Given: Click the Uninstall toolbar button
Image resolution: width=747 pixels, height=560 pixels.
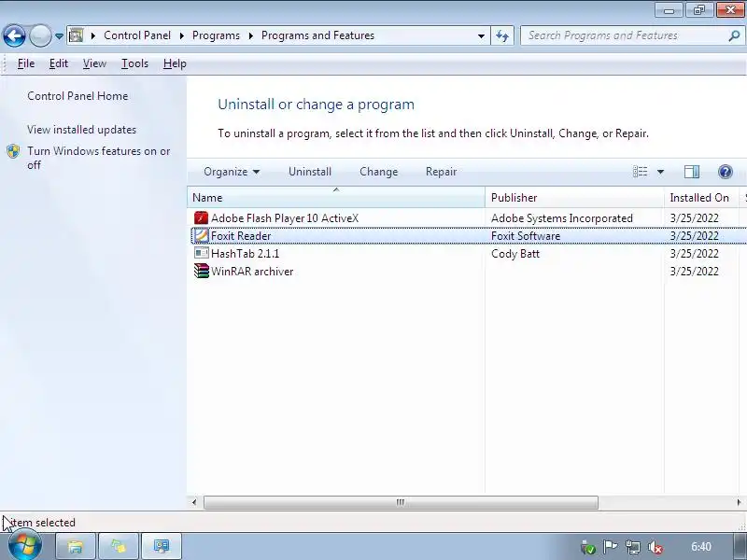Looking at the screenshot, I should pyautogui.click(x=310, y=172).
